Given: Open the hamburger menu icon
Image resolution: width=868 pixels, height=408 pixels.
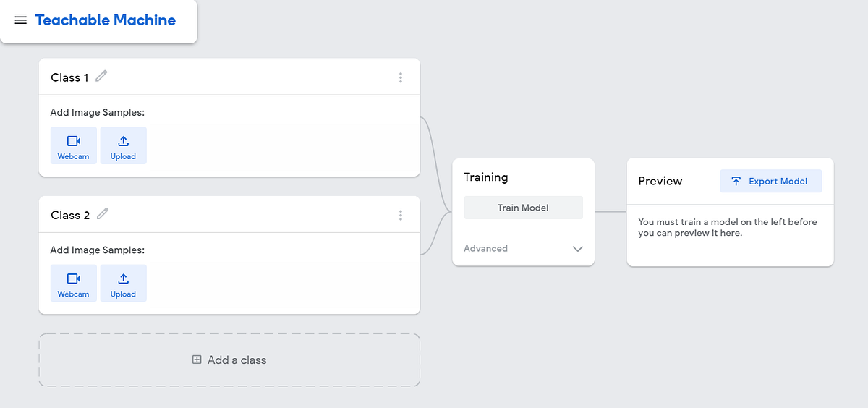Looking at the screenshot, I should [x=21, y=20].
